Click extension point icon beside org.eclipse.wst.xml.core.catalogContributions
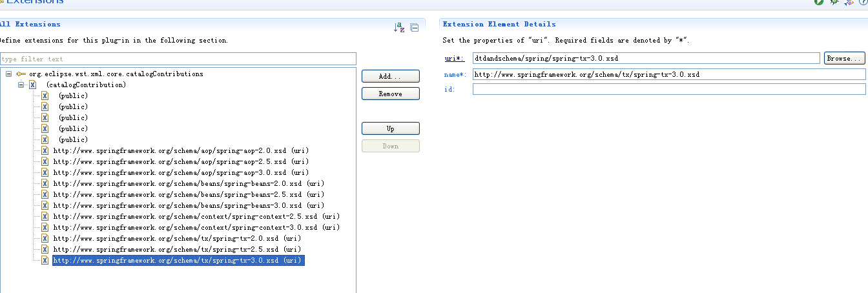 [21, 74]
